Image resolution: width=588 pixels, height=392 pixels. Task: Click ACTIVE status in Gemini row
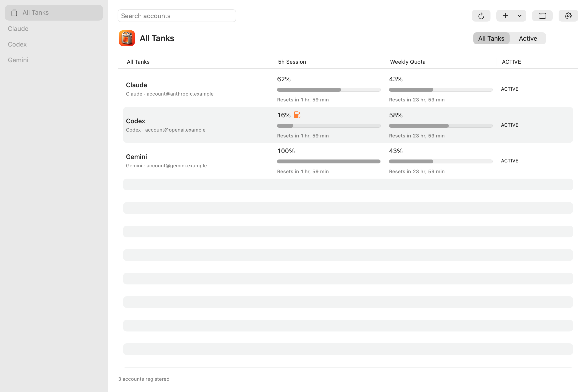pyautogui.click(x=510, y=161)
